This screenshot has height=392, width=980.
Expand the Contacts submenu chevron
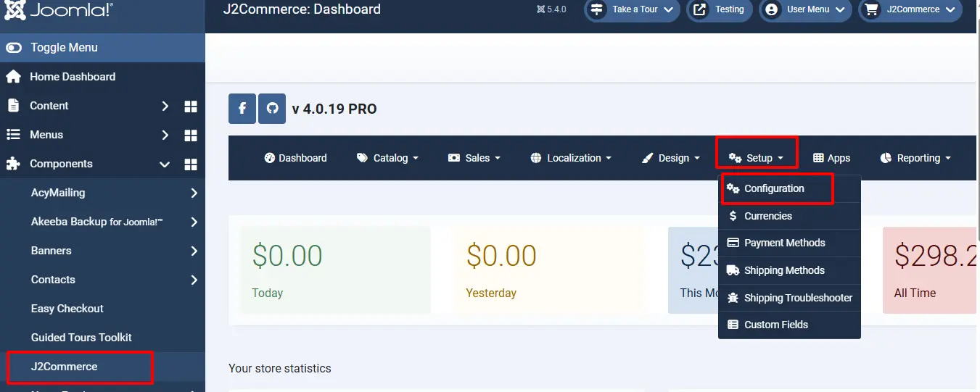pos(194,280)
